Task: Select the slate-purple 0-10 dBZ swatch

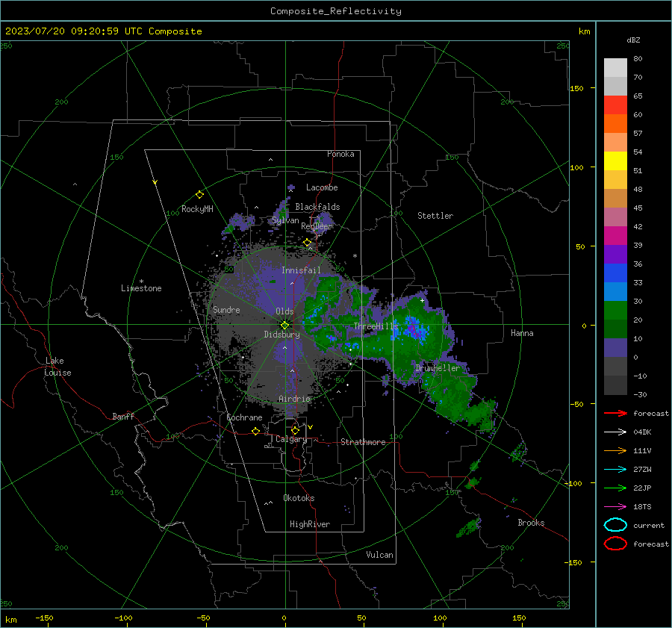Action: tap(615, 347)
